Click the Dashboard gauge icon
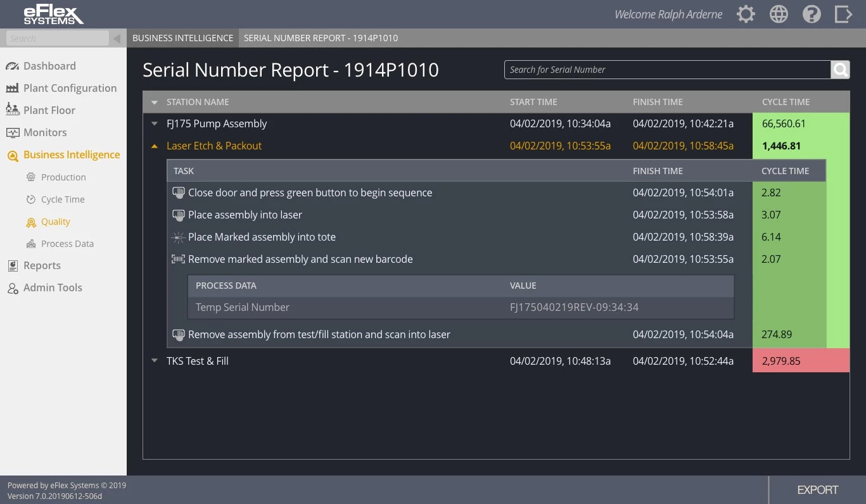The width and height of the screenshot is (866, 504). click(13, 66)
